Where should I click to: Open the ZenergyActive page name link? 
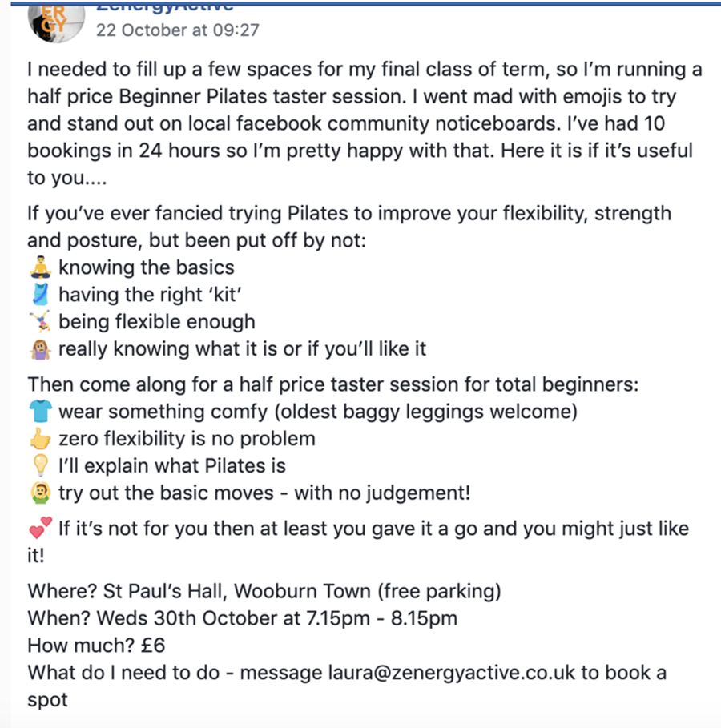[x=164, y=6]
